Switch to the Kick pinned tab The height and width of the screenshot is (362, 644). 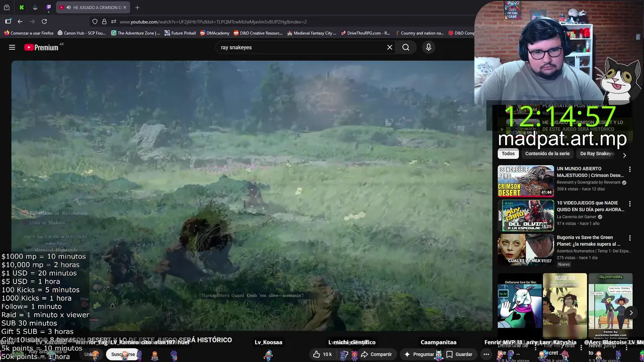(22, 8)
